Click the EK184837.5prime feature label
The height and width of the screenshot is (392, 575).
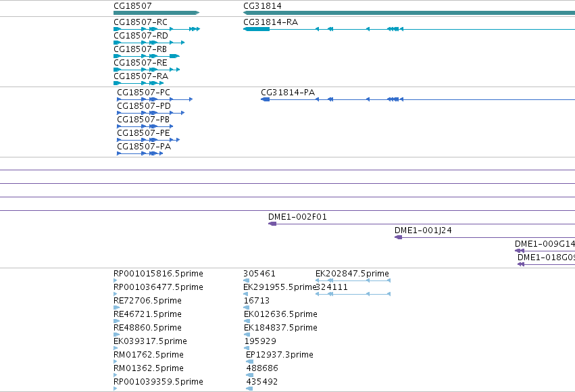click(280, 328)
